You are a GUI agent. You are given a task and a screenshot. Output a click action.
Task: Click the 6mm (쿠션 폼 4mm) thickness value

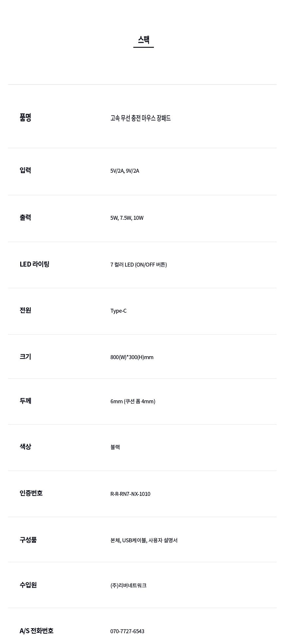[133, 401]
